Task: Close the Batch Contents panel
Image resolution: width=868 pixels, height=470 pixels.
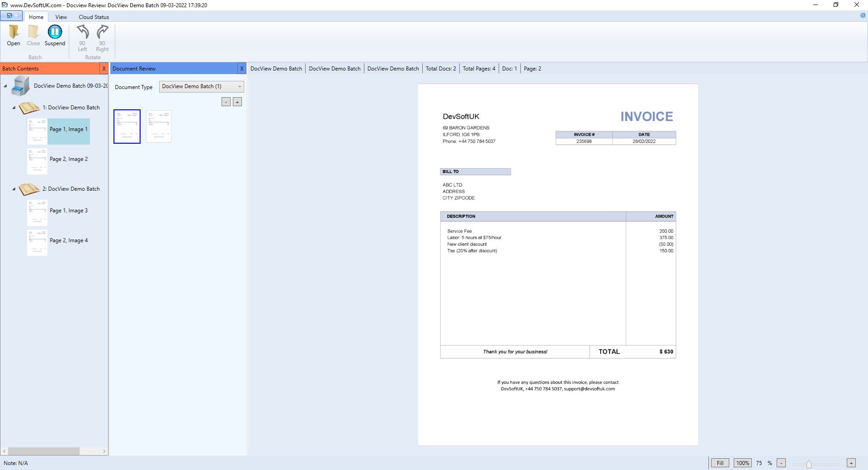Action: click(104, 68)
